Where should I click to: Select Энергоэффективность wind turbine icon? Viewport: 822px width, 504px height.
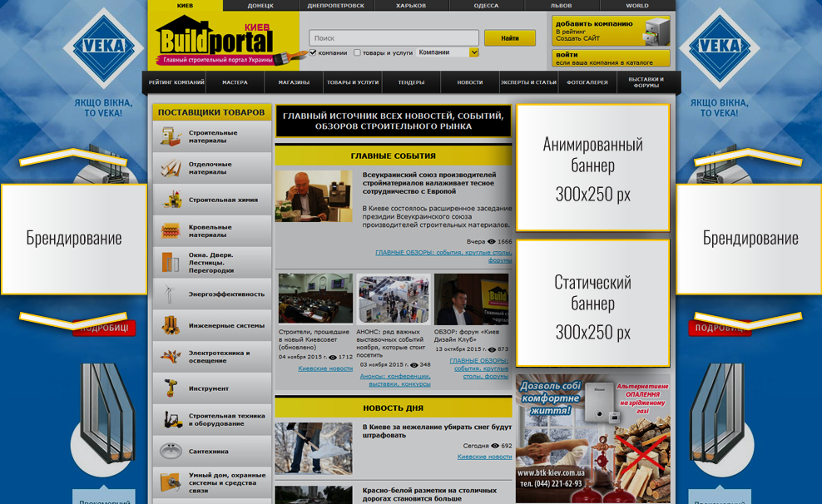click(169, 294)
